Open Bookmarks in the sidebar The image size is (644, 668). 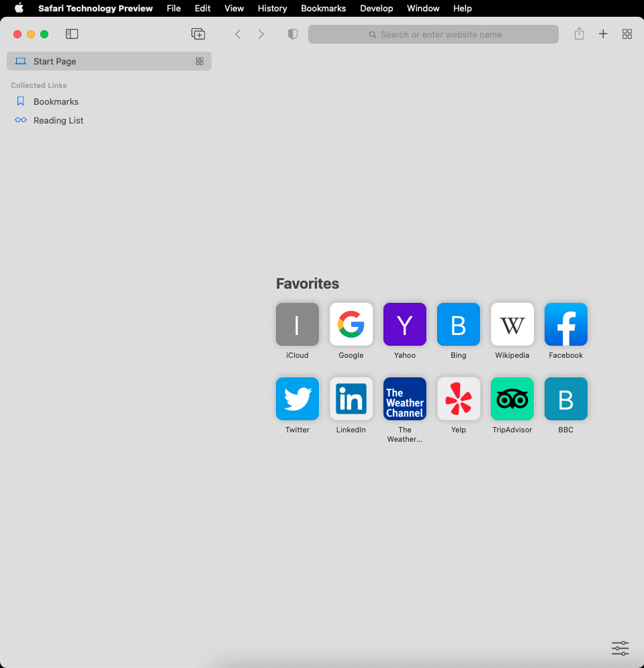coord(56,102)
